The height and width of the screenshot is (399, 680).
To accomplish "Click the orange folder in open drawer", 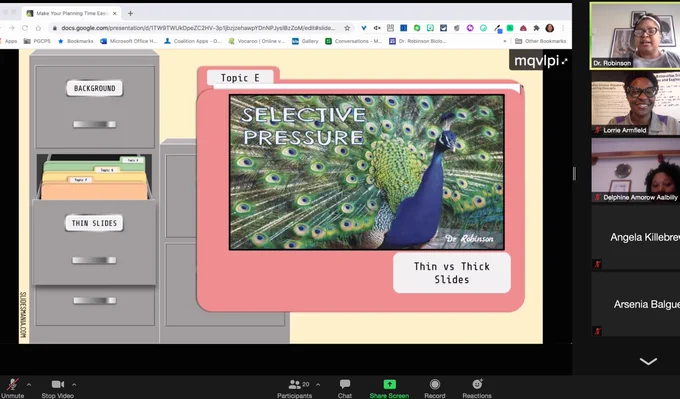I will [x=94, y=191].
